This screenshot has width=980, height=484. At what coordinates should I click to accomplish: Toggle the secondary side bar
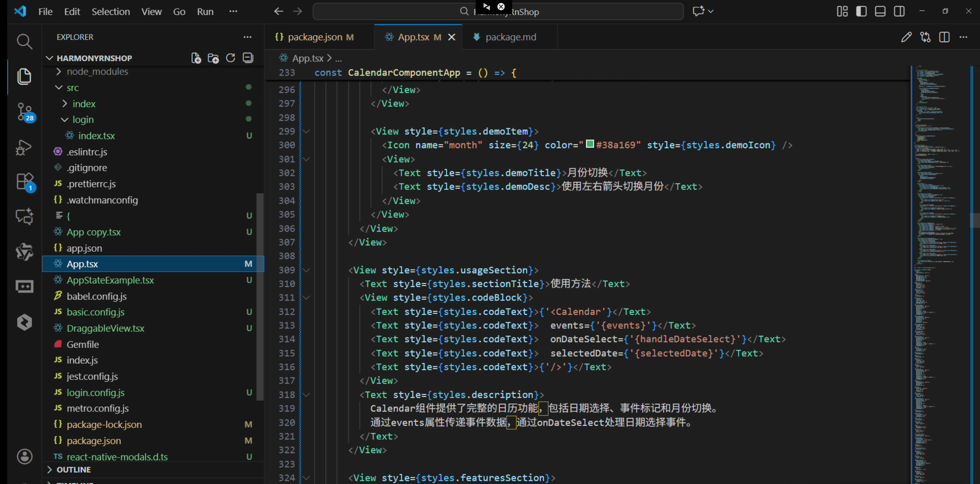coord(899,11)
